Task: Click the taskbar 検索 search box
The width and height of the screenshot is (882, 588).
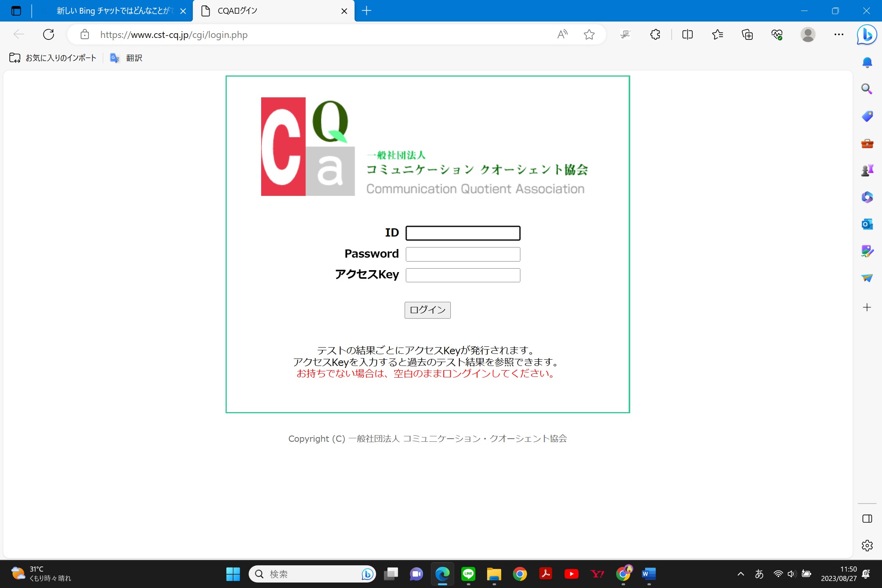Action: pos(312,574)
